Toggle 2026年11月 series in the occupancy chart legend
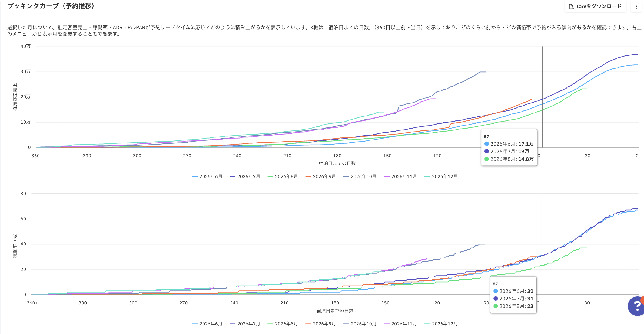The width and height of the screenshot is (644, 334). point(400,324)
